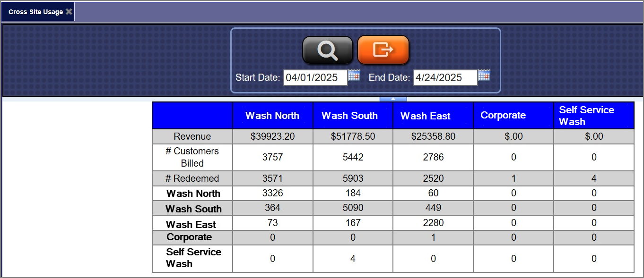Collapse the filter panel with the arrow

pyautogui.click(x=392, y=99)
